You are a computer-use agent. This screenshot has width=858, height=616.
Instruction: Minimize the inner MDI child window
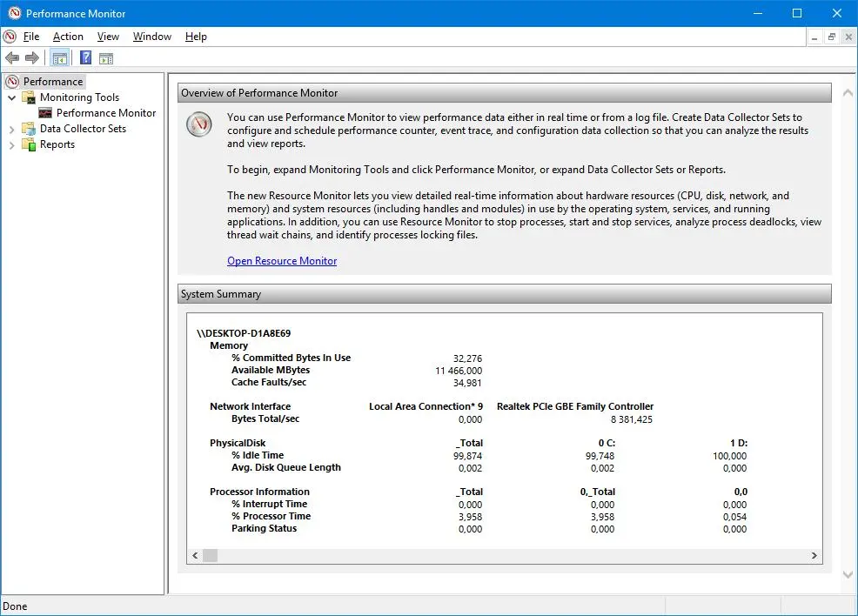click(814, 37)
